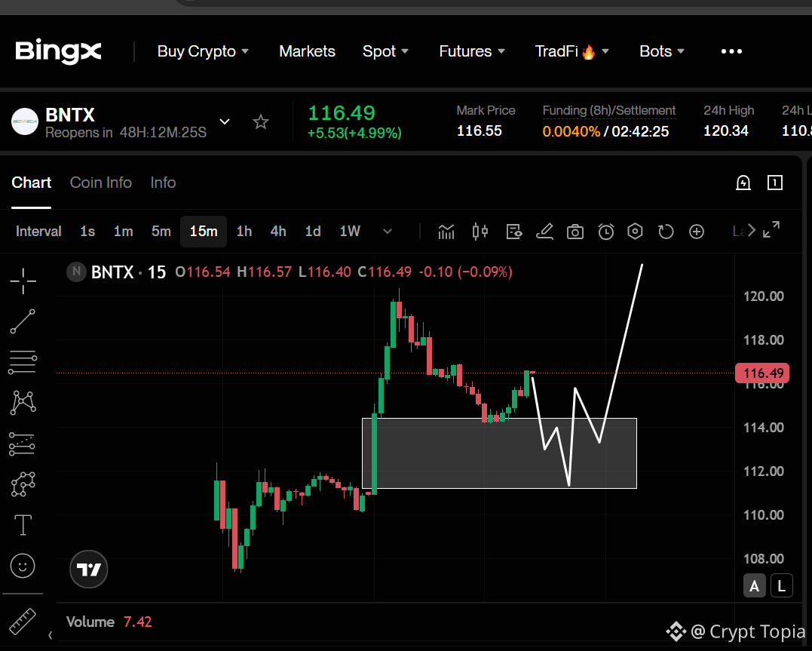Click the single-chart layout icon
The height and width of the screenshot is (651, 812).
[775, 183]
